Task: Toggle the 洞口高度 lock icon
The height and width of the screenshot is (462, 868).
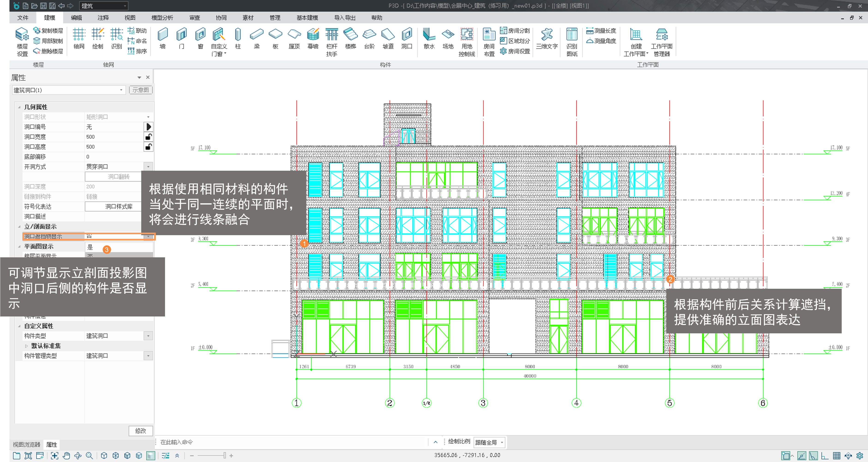Action: pos(148,147)
